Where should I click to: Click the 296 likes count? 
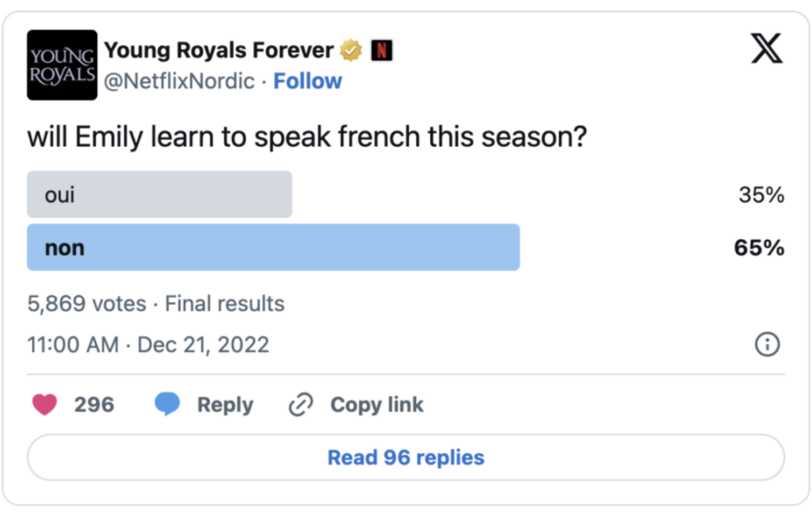point(94,405)
